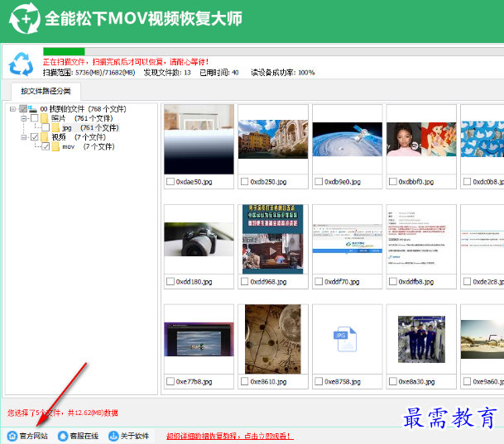Select the 照片 (761 个文件) tree item
The width and height of the screenshot is (504, 444).
82,118
